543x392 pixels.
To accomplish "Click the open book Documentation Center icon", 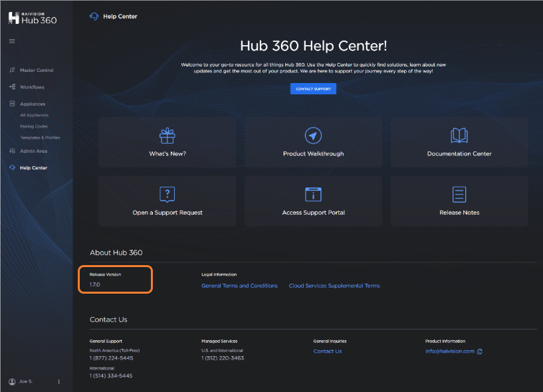I will (459, 136).
